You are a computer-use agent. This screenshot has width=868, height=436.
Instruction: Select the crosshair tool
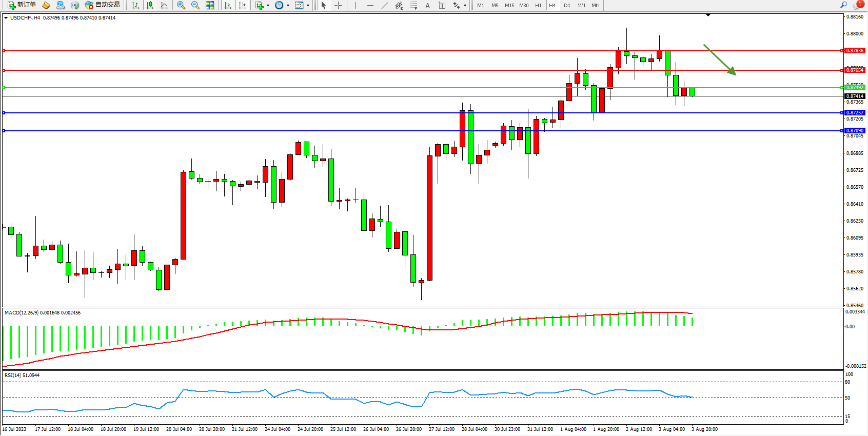click(x=339, y=5)
